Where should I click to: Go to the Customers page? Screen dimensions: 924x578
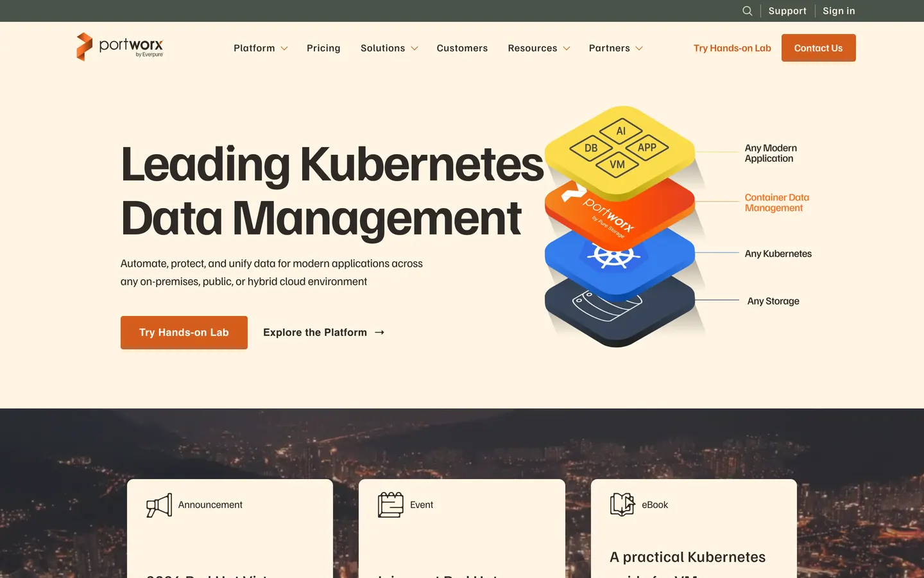462,48
